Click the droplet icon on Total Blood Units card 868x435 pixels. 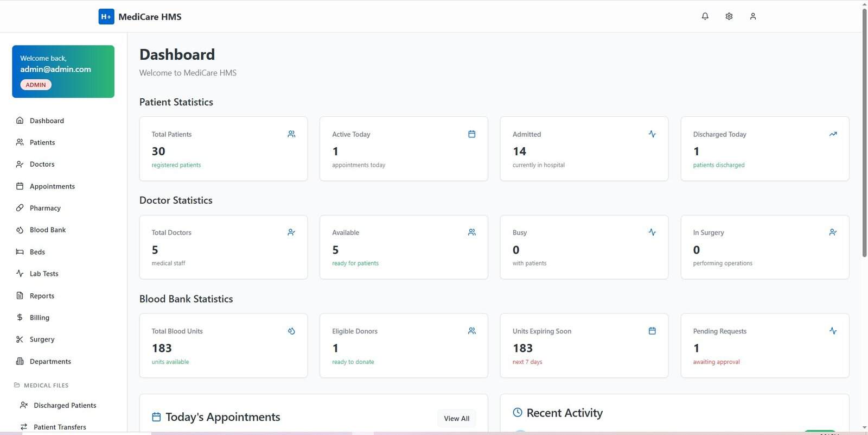click(291, 331)
